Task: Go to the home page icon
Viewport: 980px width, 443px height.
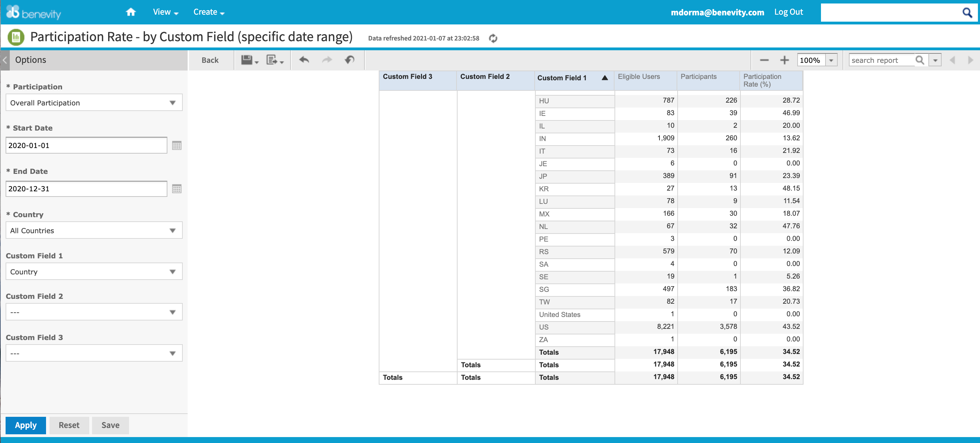Action: coord(130,12)
